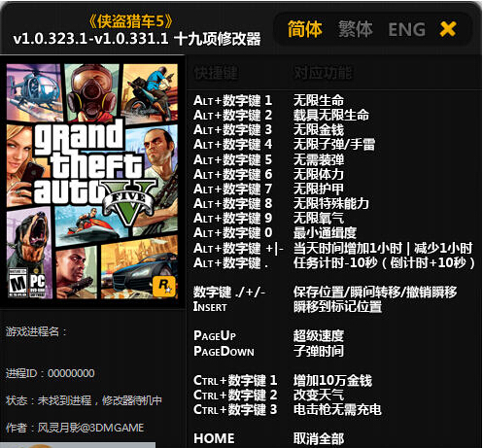Close the trainer with yellow X icon

(448, 29)
